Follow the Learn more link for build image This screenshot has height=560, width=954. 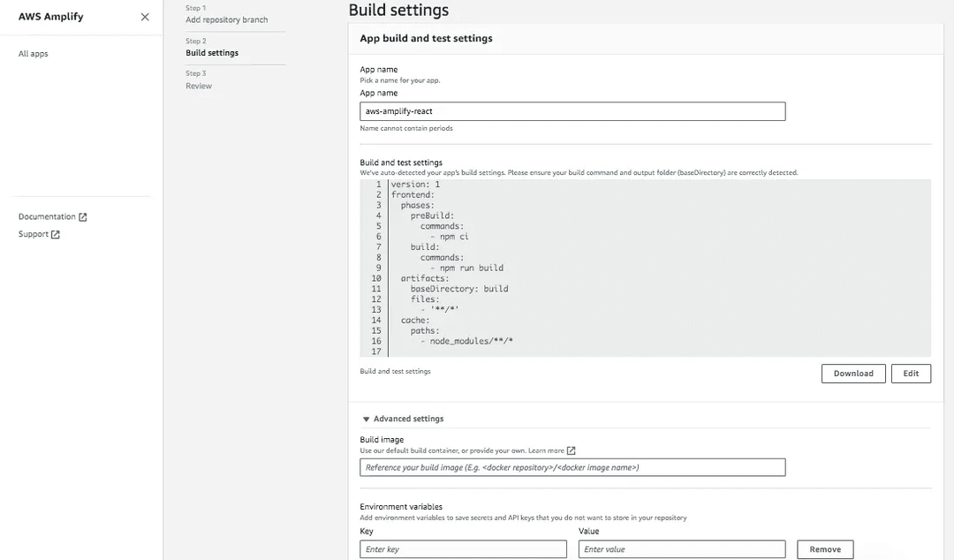[546, 451]
